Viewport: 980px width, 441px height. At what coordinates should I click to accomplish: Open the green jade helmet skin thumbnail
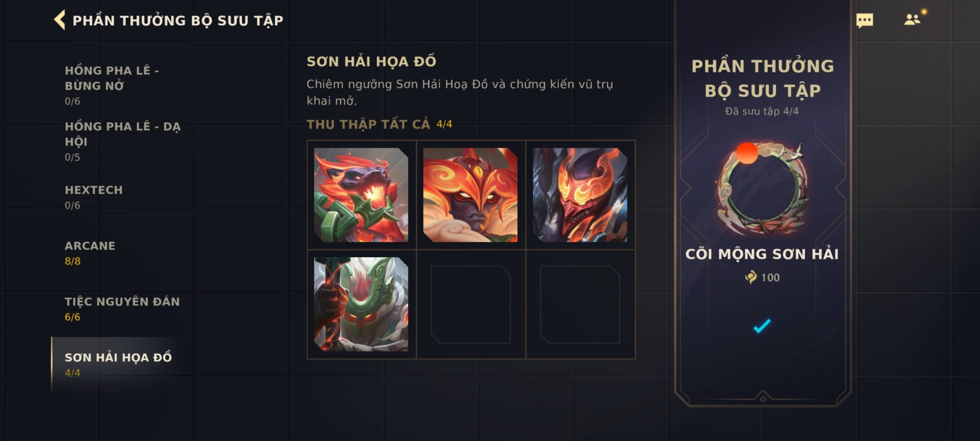pos(361,304)
